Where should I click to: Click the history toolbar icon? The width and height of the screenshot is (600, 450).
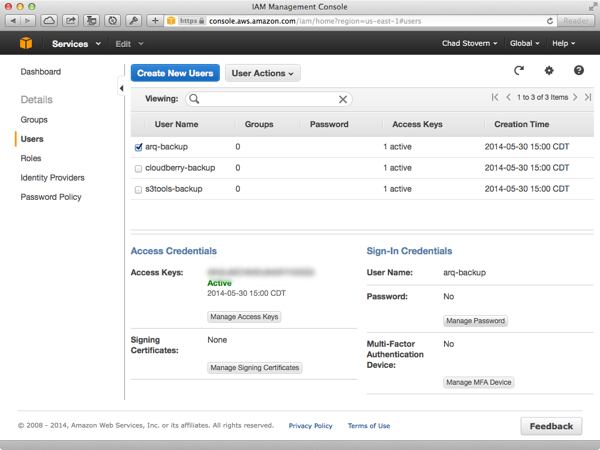point(112,21)
